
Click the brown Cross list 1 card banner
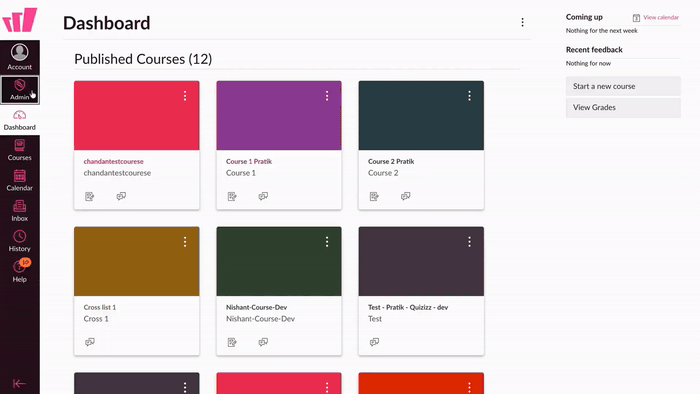click(x=137, y=261)
